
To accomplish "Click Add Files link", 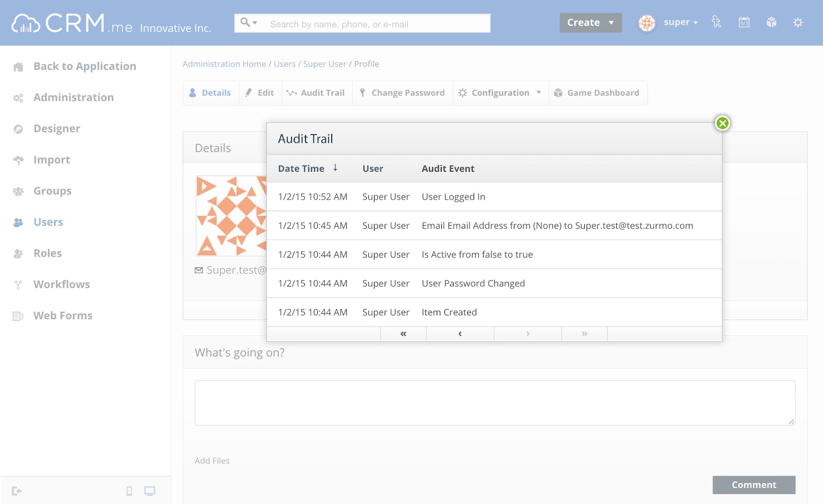I will [x=212, y=461].
